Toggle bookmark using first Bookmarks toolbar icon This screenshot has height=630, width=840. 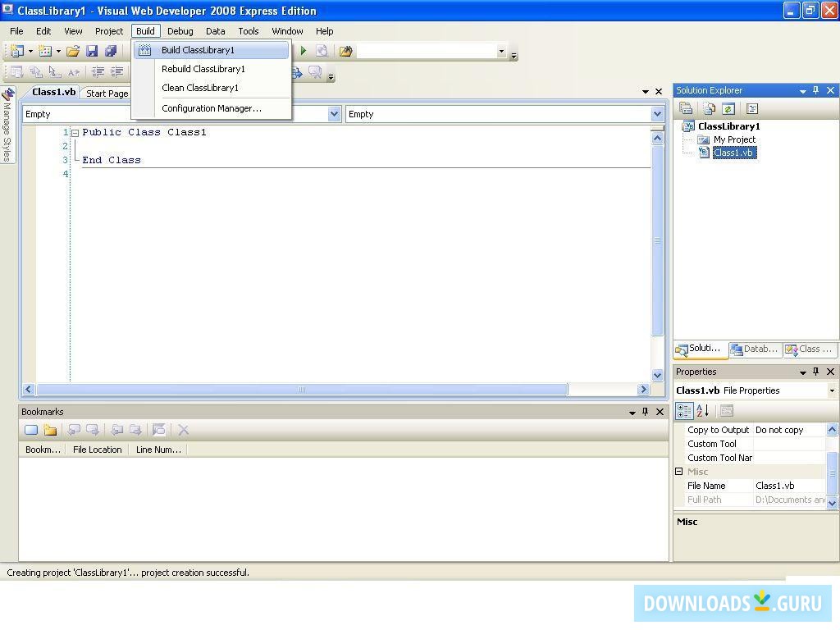(x=31, y=430)
